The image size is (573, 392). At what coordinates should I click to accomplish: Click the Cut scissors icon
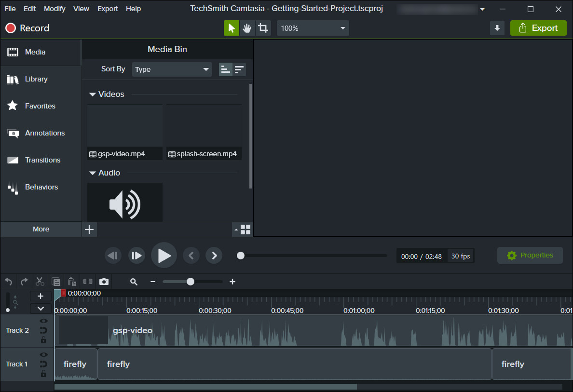point(40,282)
